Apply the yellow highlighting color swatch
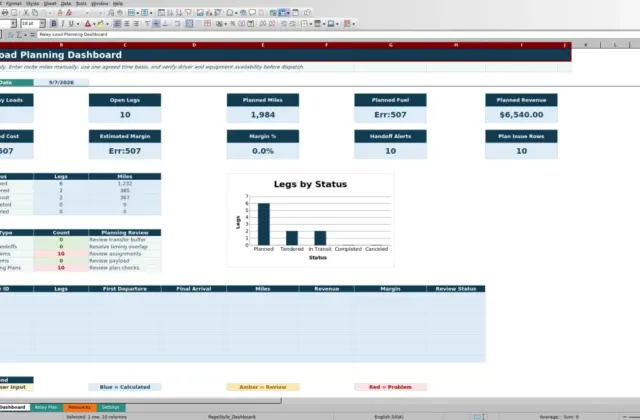The image size is (640, 420). pyautogui.click(x=100, y=24)
